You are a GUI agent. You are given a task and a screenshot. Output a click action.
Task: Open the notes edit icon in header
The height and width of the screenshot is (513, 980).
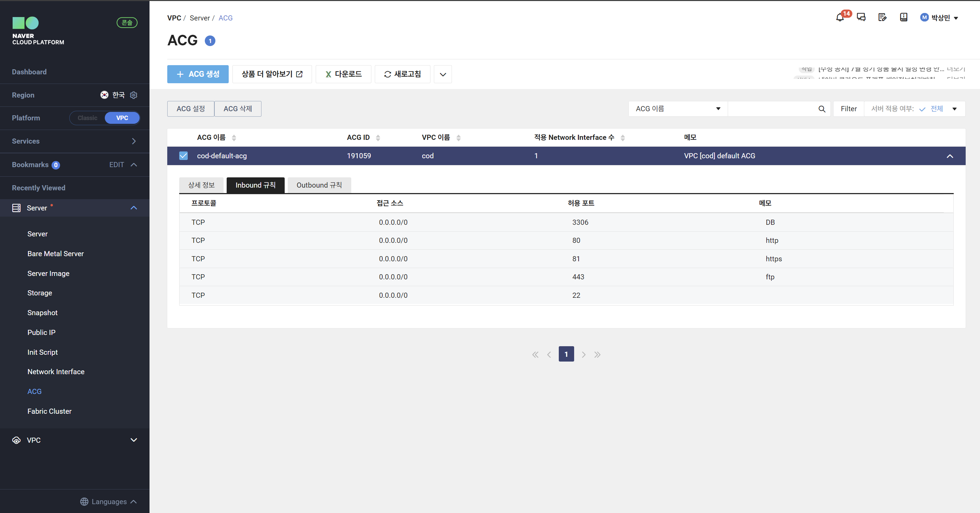(x=882, y=17)
